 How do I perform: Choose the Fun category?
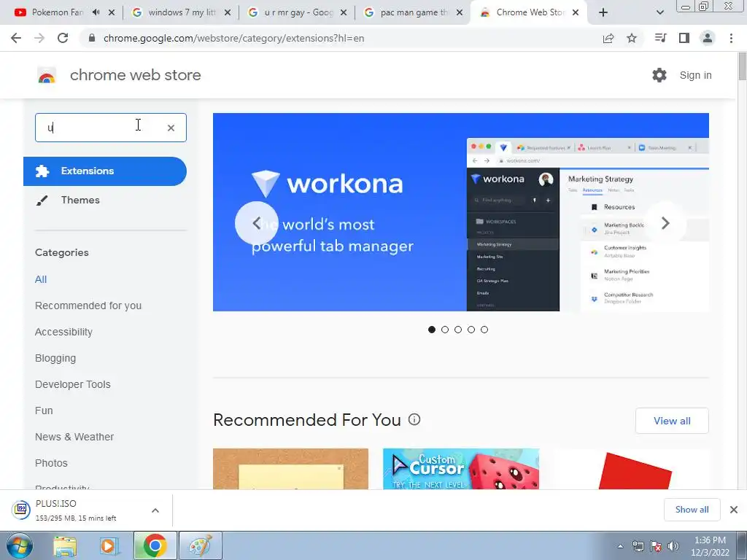[x=44, y=411]
